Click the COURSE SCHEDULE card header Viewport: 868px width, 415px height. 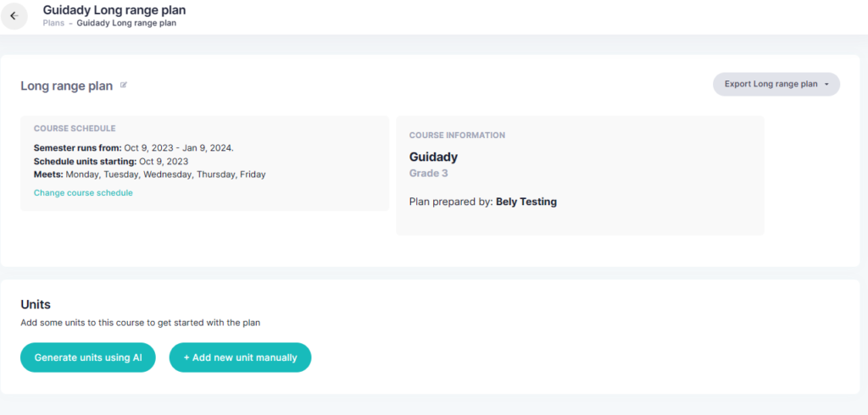[x=75, y=129]
